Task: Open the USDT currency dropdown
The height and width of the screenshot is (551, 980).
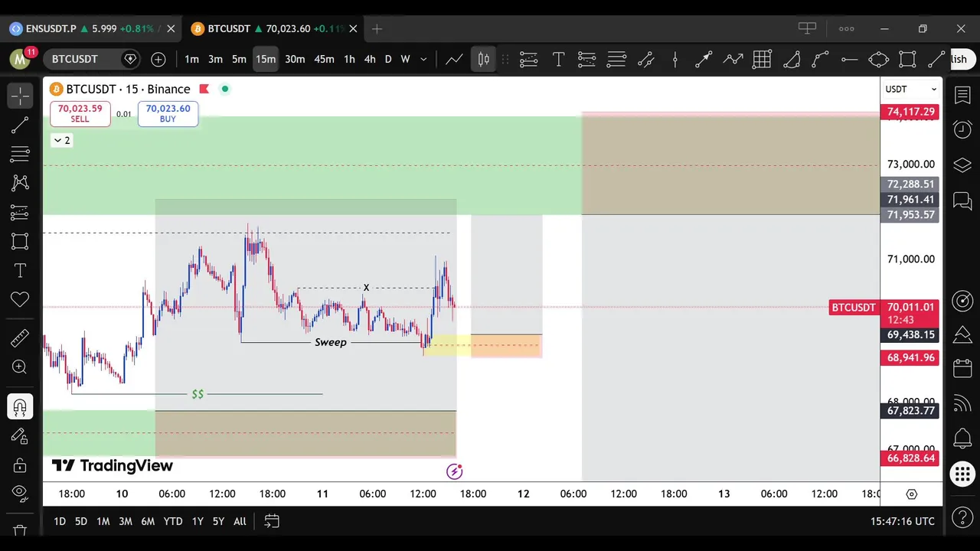Action: [911, 90]
